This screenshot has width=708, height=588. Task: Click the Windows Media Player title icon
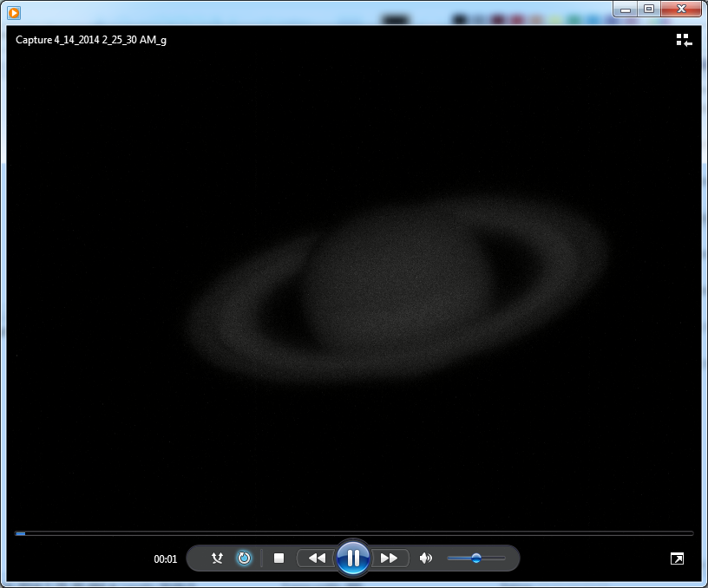coord(13,12)
